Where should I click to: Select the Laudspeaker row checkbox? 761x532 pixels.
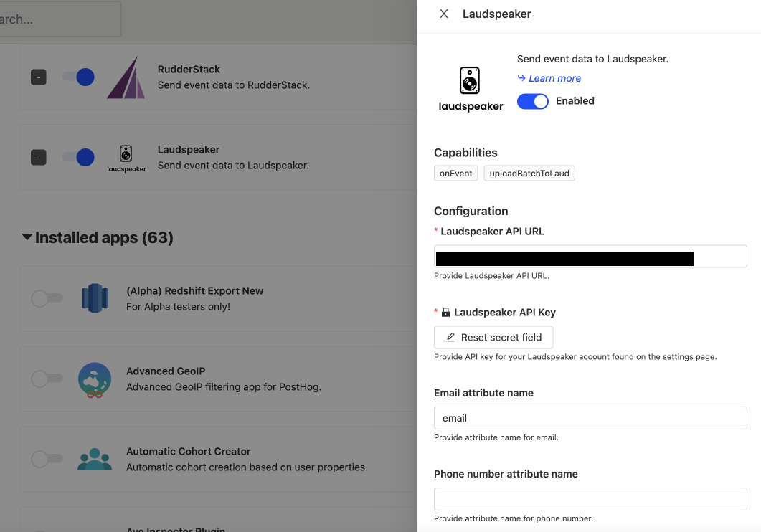38,157
